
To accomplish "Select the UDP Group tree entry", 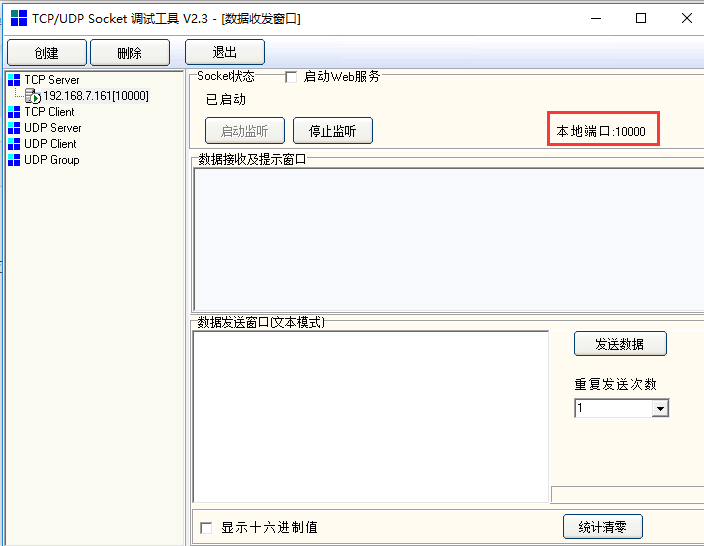I will click(x=52, y=160).
